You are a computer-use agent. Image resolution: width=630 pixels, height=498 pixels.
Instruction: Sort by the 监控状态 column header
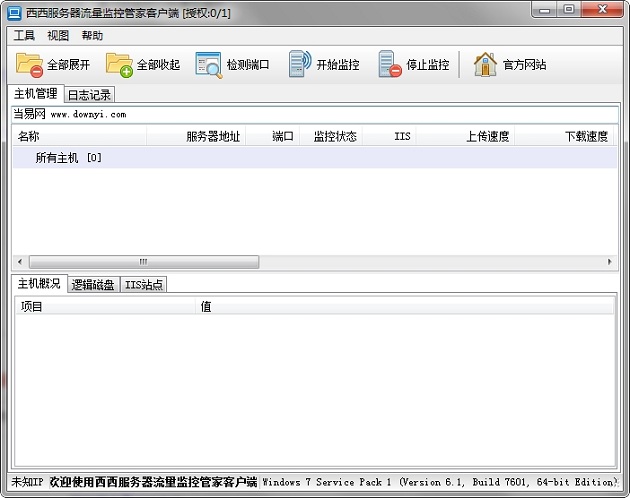[x=334, y=137]
